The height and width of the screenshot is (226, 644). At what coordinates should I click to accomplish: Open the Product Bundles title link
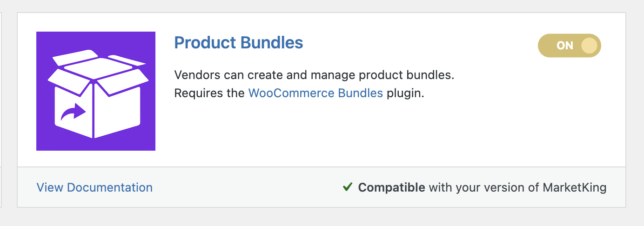pyautogui.click(x=239, y=43)
